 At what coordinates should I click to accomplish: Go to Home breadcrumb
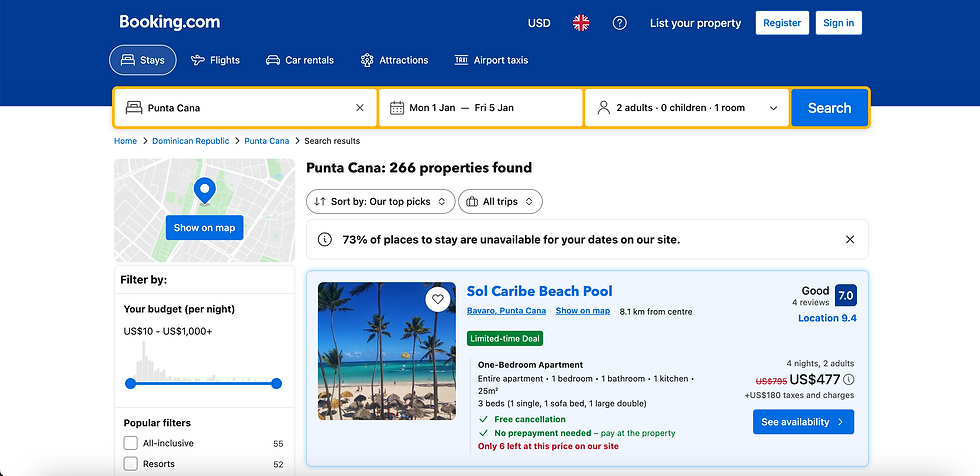[x=125, y=141]
